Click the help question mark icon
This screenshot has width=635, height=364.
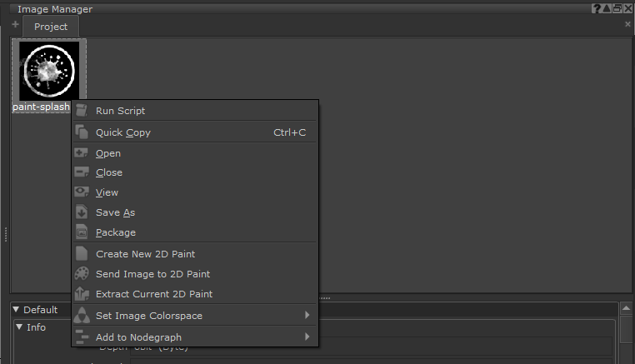coord(597,8)
